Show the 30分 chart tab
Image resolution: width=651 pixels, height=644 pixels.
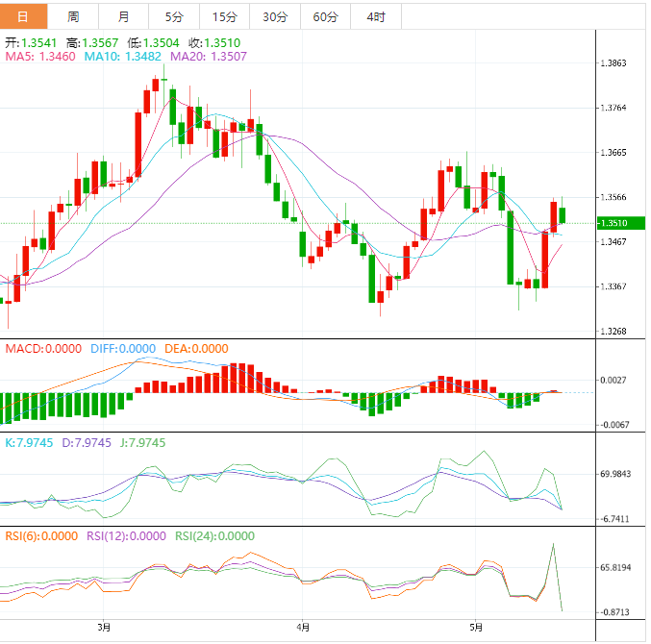(275, 17)
